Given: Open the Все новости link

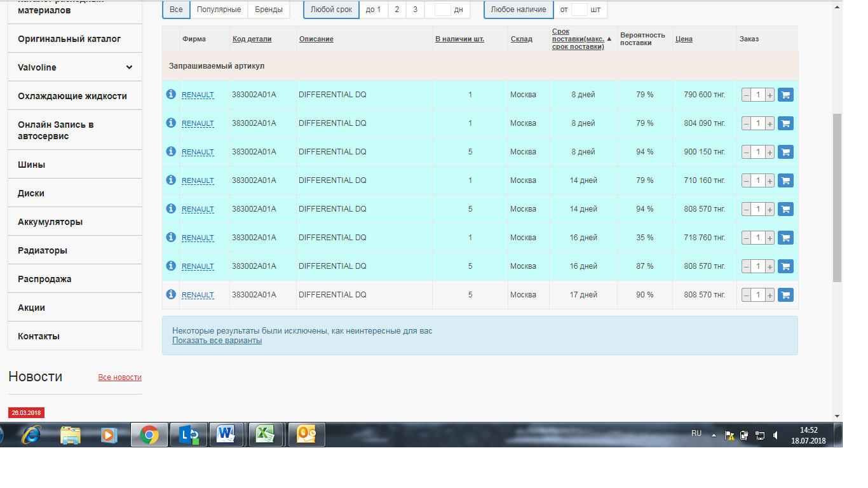Looking at the screenshot, I should click(120, 377).
